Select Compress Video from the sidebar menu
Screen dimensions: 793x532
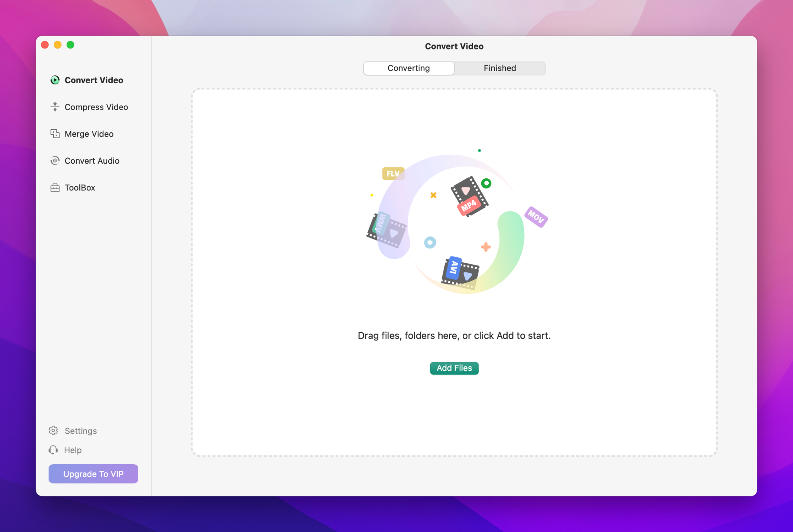click(96, 107)
